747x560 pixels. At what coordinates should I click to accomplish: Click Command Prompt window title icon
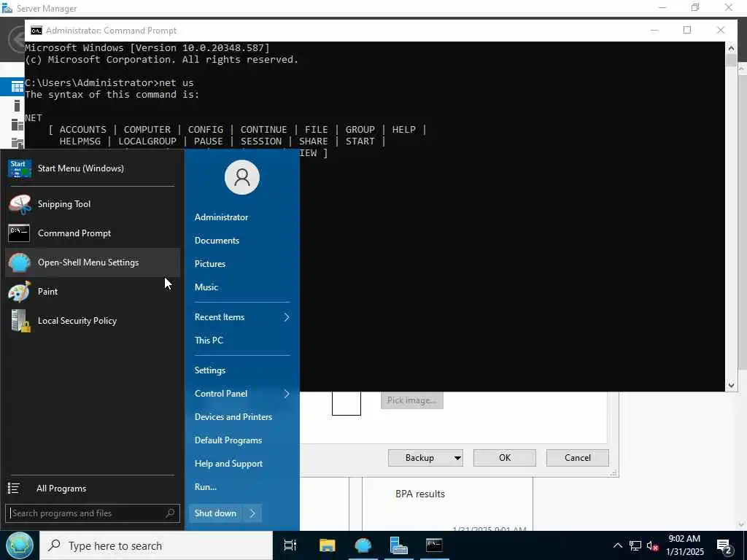[x=36, y=31]
